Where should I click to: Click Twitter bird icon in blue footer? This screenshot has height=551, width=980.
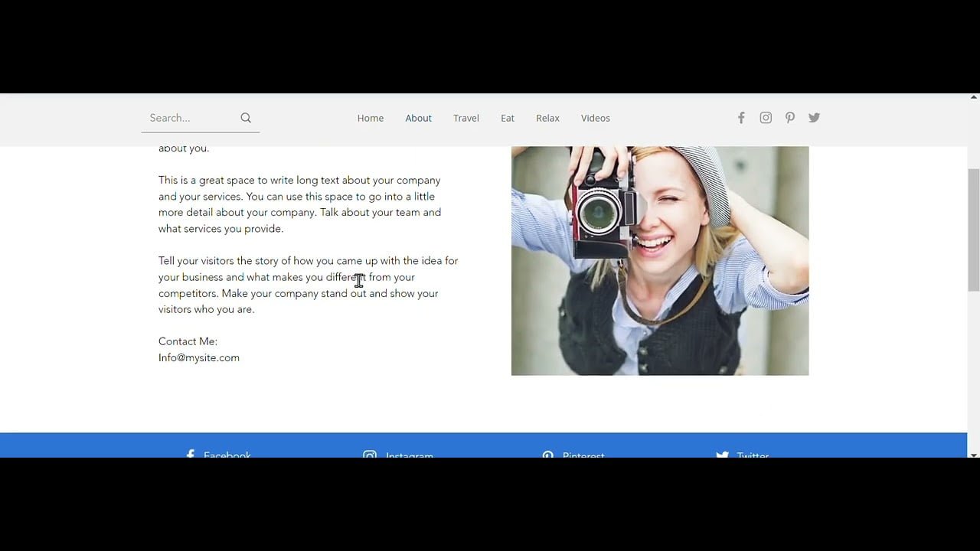[x=722, y=455]
